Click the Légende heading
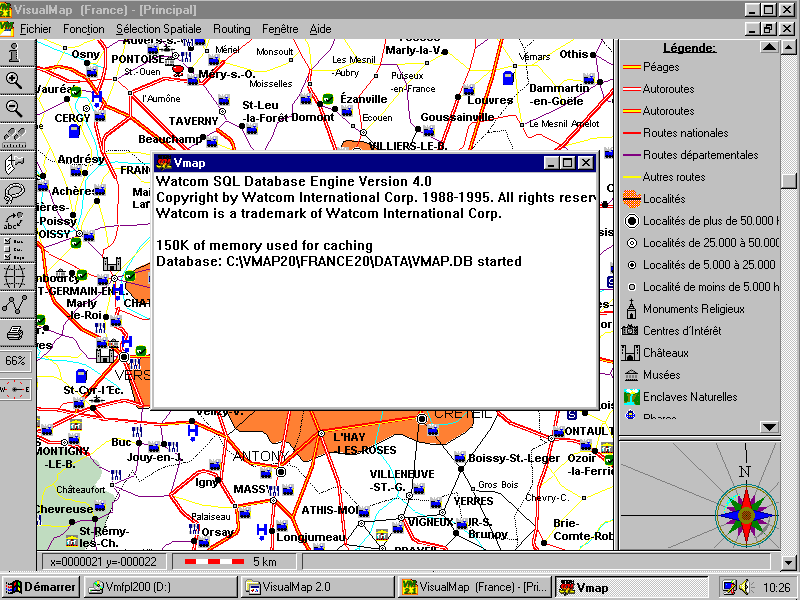This screenshot has height=600, width=800. coord(689,48)
